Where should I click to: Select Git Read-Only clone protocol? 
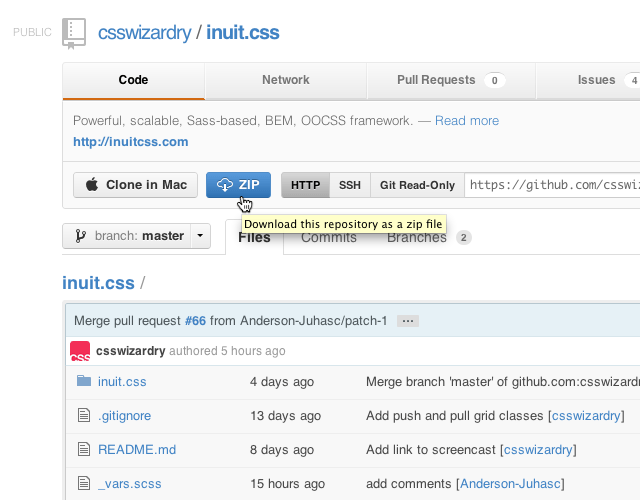pyautogui.click(x=417, y=185)
